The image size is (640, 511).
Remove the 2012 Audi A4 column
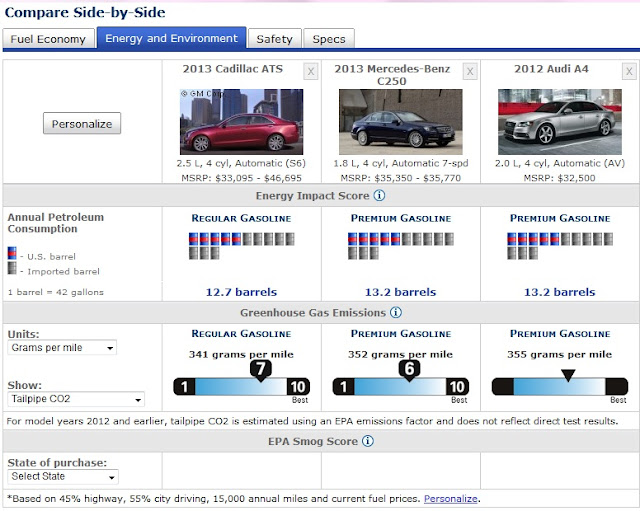pyautogui.click(x=629, y=72)
